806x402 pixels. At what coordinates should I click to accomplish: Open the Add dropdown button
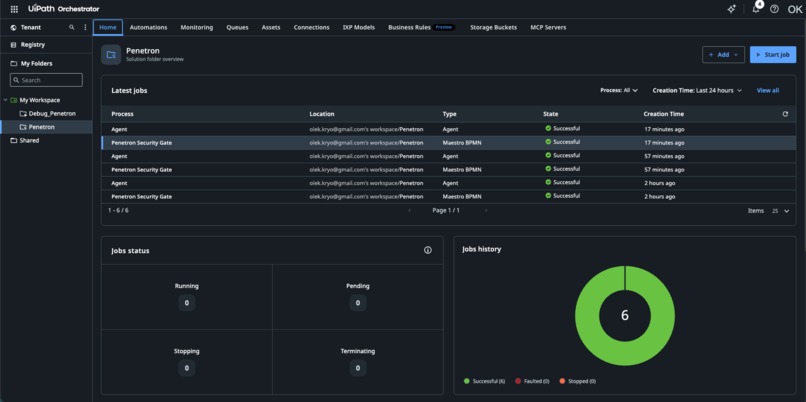point(723,54)
